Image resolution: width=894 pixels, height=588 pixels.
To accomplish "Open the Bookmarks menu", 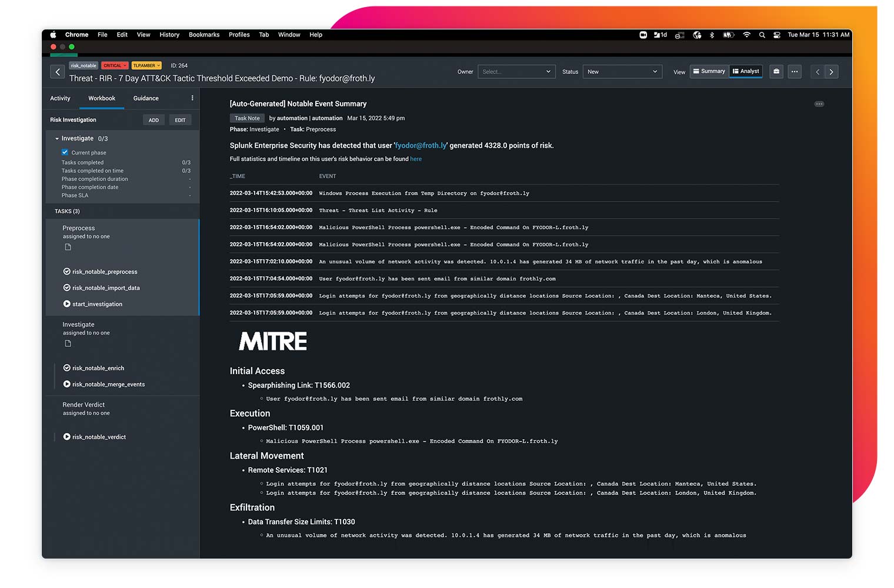I will [204, 35].
